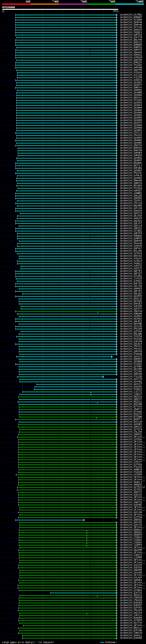Select hit UniRef100_C5YZJ4
Image resolution: width=146 pixels, height=644 pixels.
click(131, 133)
